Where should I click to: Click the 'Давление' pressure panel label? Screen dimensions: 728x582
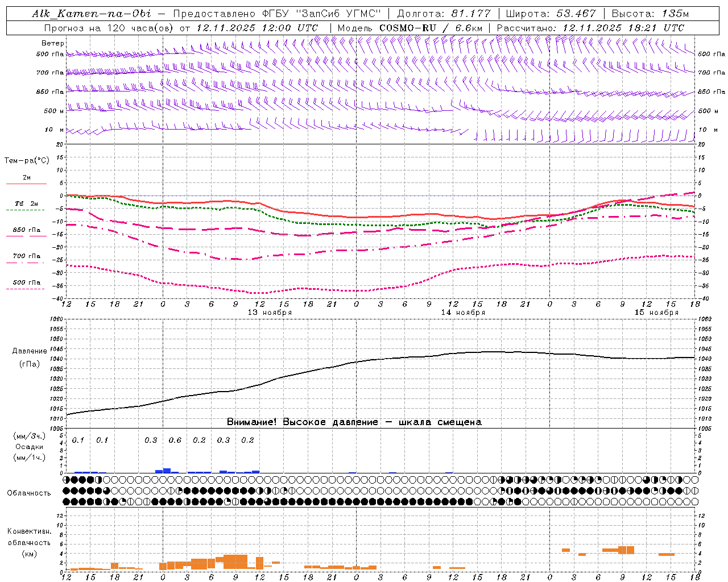(30, 351)
